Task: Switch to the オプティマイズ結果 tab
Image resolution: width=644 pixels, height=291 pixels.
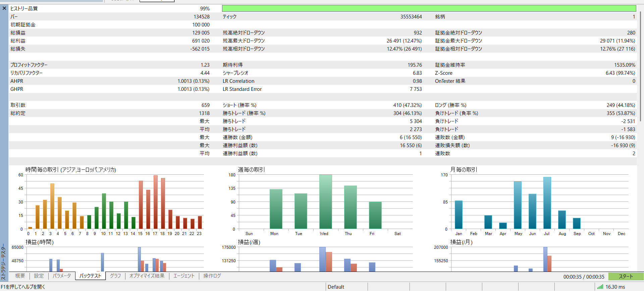Action: [x=147, y=276]
